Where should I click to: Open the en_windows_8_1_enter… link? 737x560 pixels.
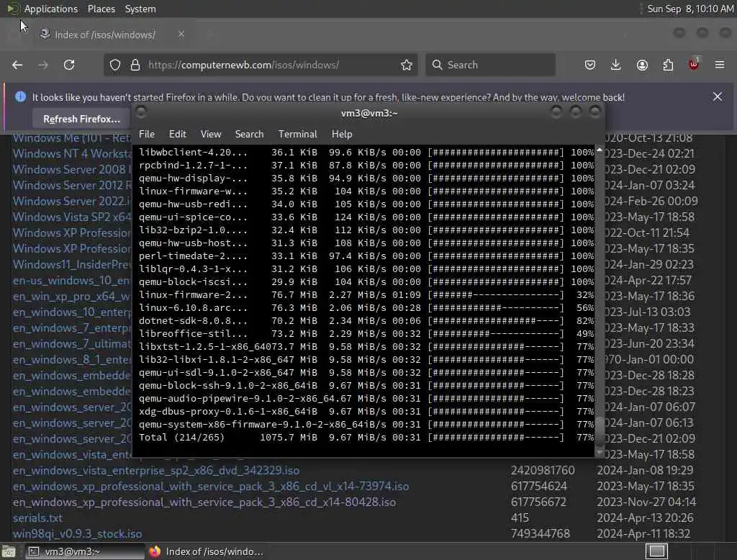click(x=72, y=359)
